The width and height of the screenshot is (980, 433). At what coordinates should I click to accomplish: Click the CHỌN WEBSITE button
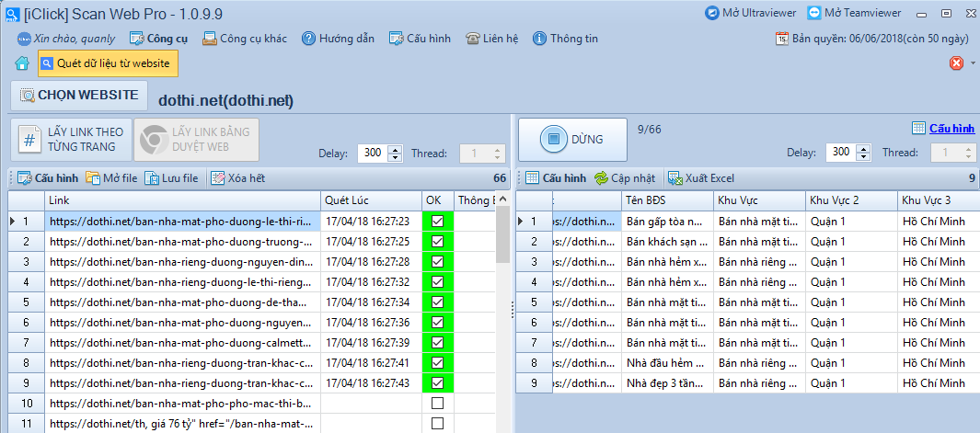pyautogui.click(x=79, y=96)
